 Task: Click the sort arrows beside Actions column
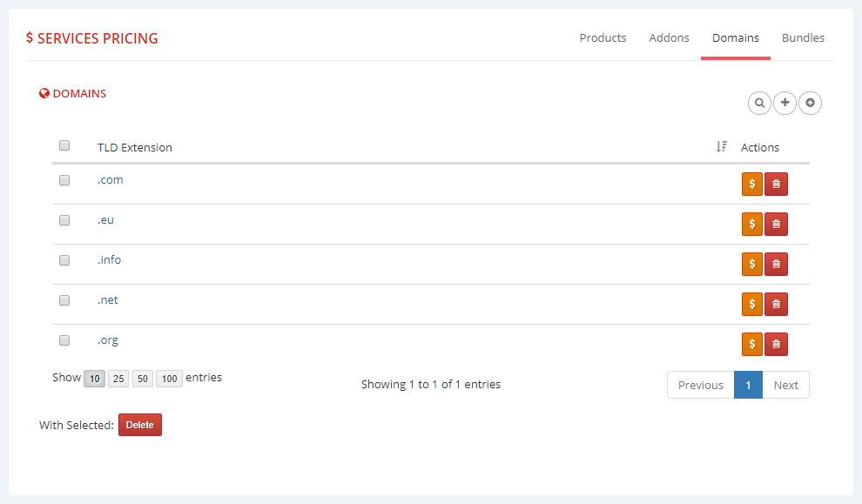click(721, 146)
